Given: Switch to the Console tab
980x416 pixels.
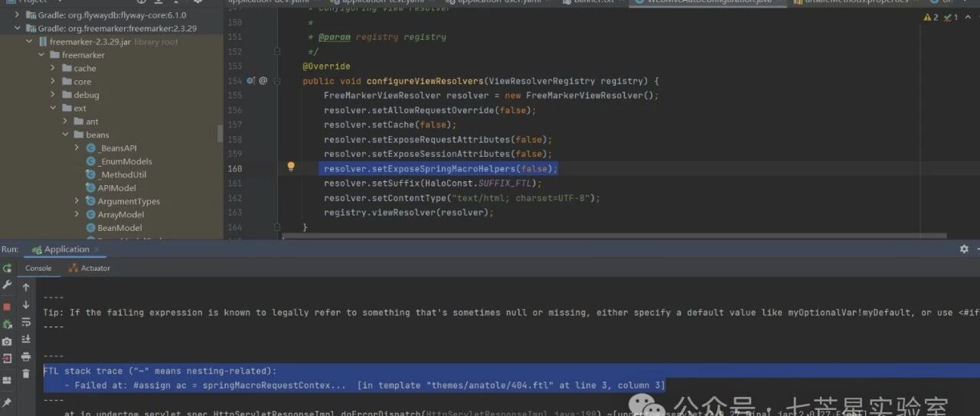Looking at the screenshot, I should 38,268.
